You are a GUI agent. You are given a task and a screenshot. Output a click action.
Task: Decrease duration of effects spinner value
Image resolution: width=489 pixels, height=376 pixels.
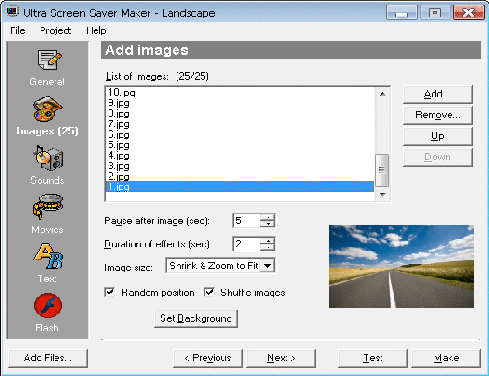267,247
